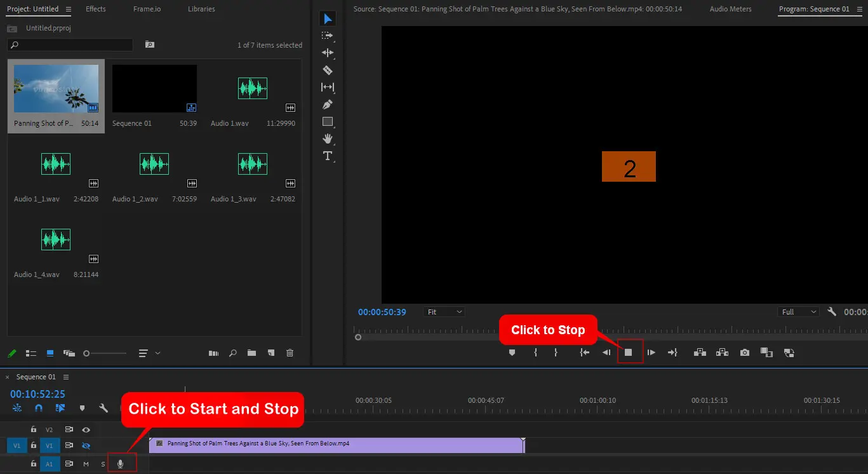
Task: Activate the Slip tool
Action: click(x=328, y=87)
